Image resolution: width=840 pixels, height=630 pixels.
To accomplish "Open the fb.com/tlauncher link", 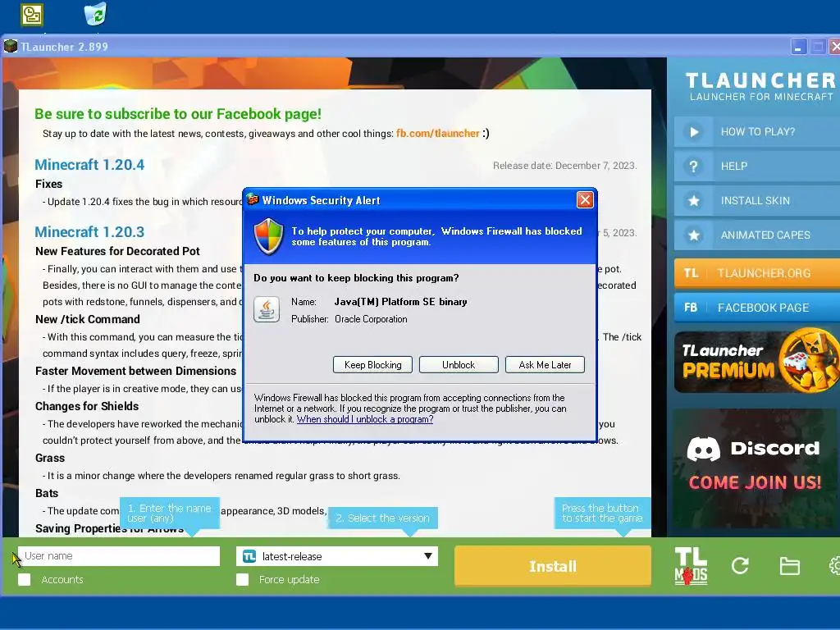I will (438, 134).
